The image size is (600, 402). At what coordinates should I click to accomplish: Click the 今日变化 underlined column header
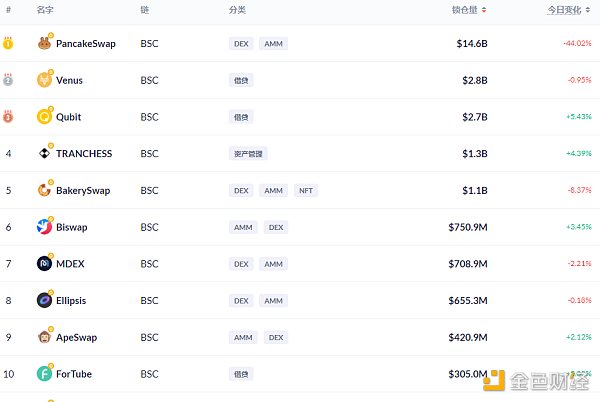click(x=564, y=10)
